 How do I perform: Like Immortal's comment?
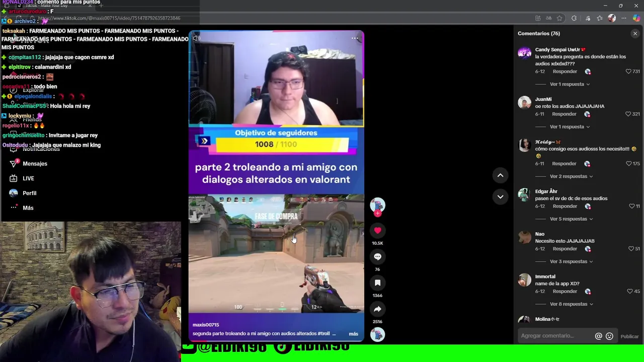[629, 291]
